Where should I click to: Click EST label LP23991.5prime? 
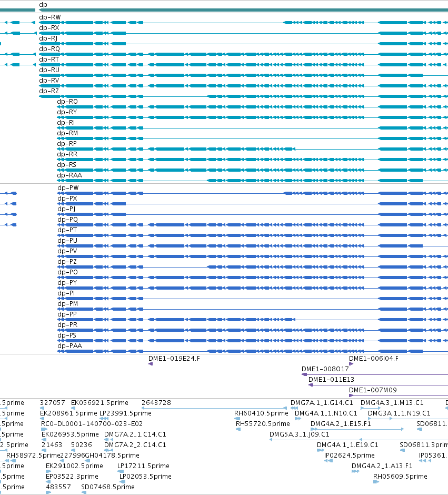pos(126,413)
